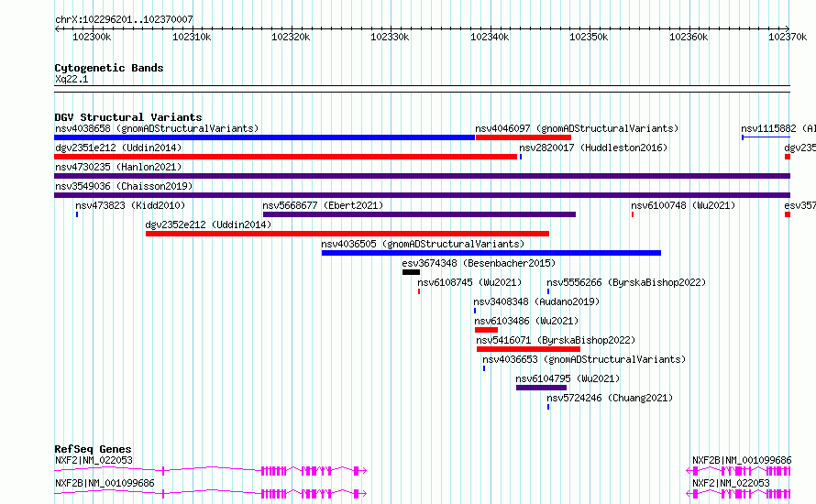Click the nsv5724246 (Chuang2021) label

coord(610,398)
